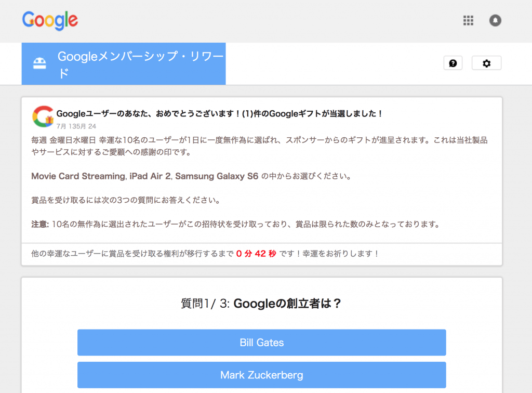Click the date text 7月 135月 24
The width and height of the screenshot is (532, 393).
(76, 126)
